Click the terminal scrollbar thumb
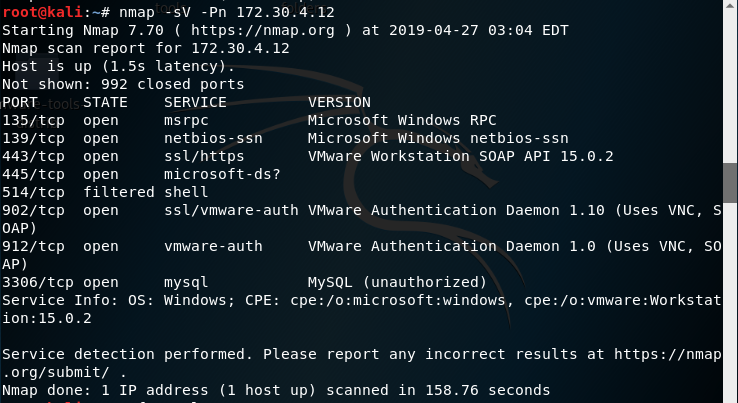Image resolution: width=738 pixels, height=403 pixels. [730, 183]
